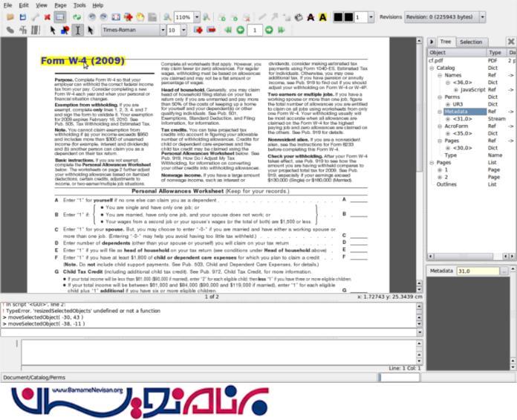Image resolution: width=517 pixels, height=420 pixels.
Task: Click the zoom magnifier icon left of 110%
Action: [167, 16]
